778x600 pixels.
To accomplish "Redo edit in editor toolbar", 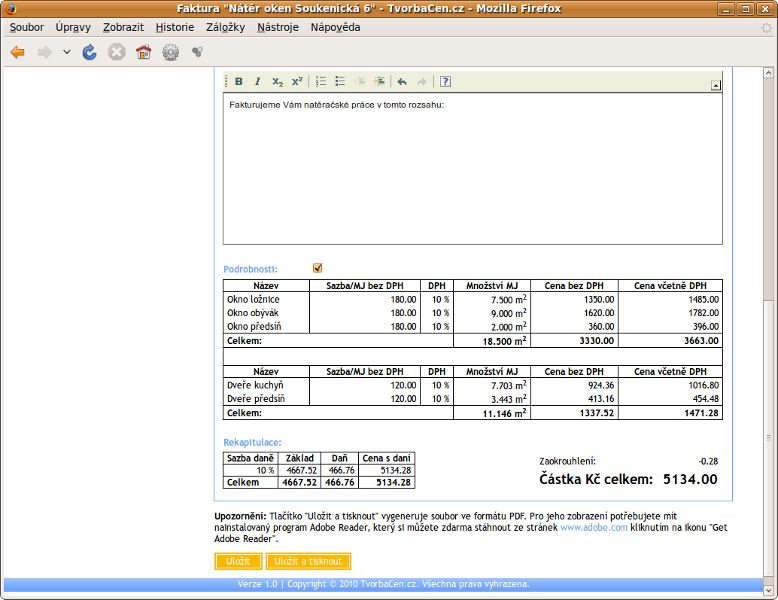I will point(421,81).
